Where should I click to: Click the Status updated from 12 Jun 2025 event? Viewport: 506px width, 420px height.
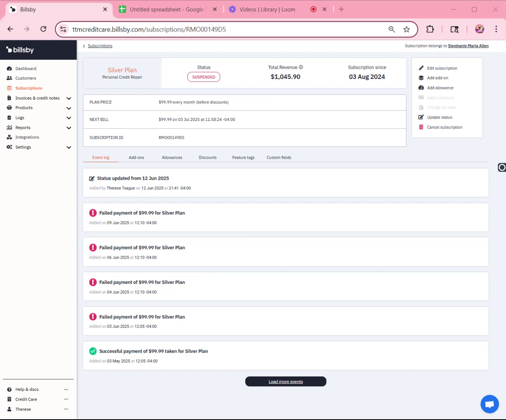click(286, 183)
